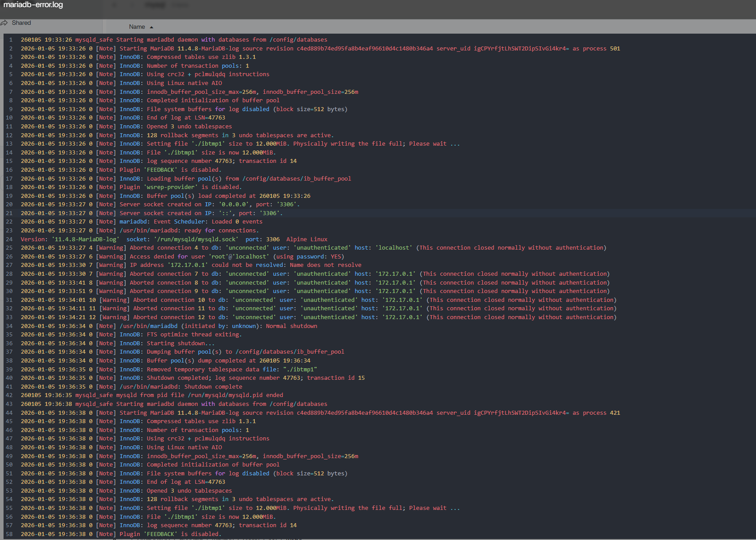Screen dimensions: 756x540
Task: Click 'mysqld.pid ended' text on line 42
Action: click(255, 395)
